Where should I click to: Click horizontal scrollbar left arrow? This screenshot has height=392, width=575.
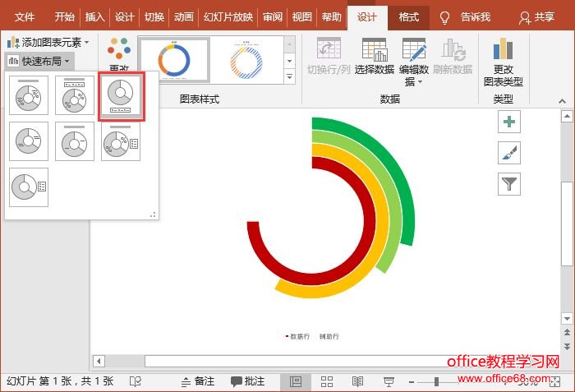click(x=99, y=361)
